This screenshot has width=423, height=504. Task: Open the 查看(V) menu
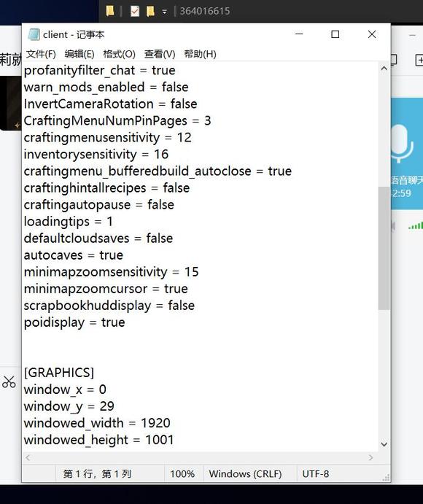(160, 54)
